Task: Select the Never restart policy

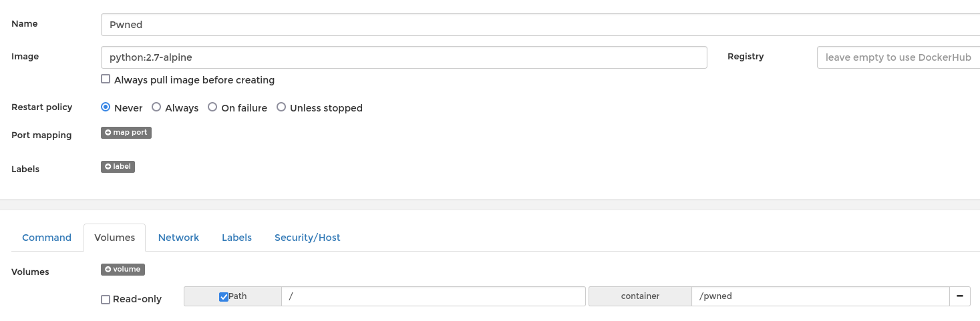Action: 106,107
